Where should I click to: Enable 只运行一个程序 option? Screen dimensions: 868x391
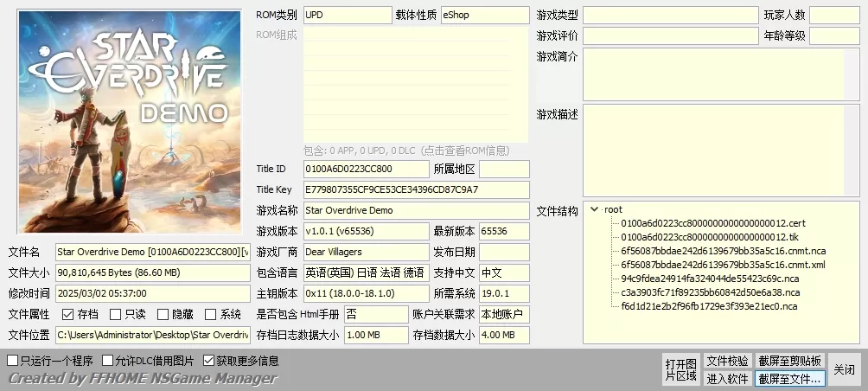click(13, 361)
